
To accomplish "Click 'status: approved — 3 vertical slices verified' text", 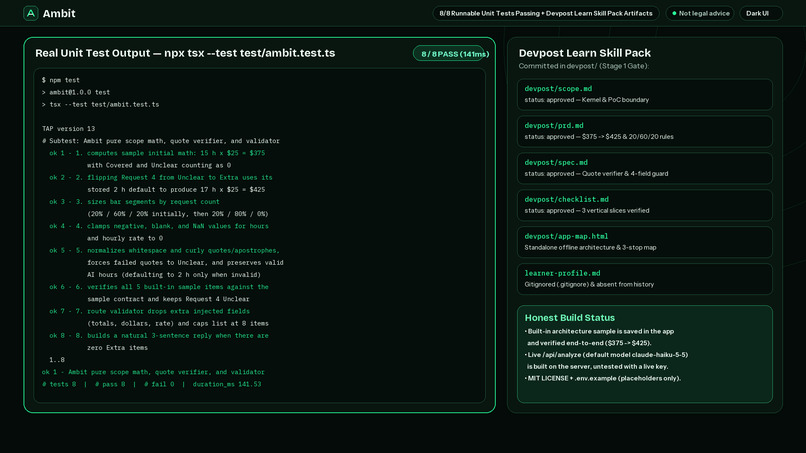I will pyautogui.click(x=587, y=211).
